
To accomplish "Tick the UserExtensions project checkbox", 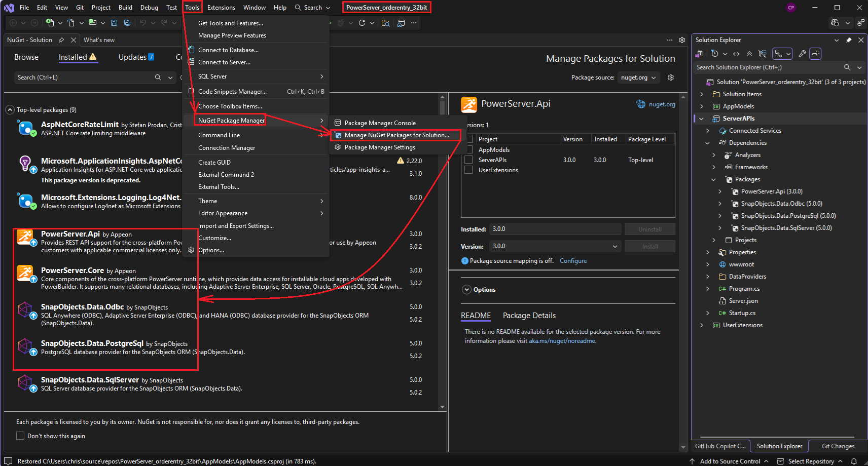I will 468,170.
